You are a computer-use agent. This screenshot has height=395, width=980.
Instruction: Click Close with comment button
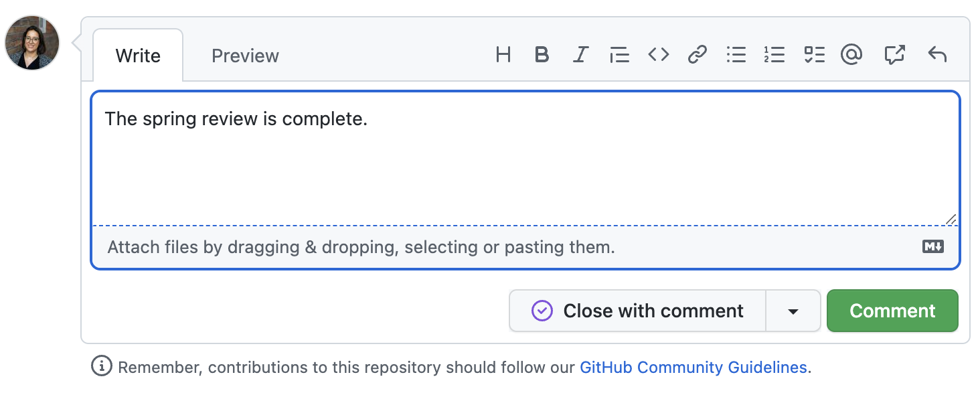coord(637,311)
